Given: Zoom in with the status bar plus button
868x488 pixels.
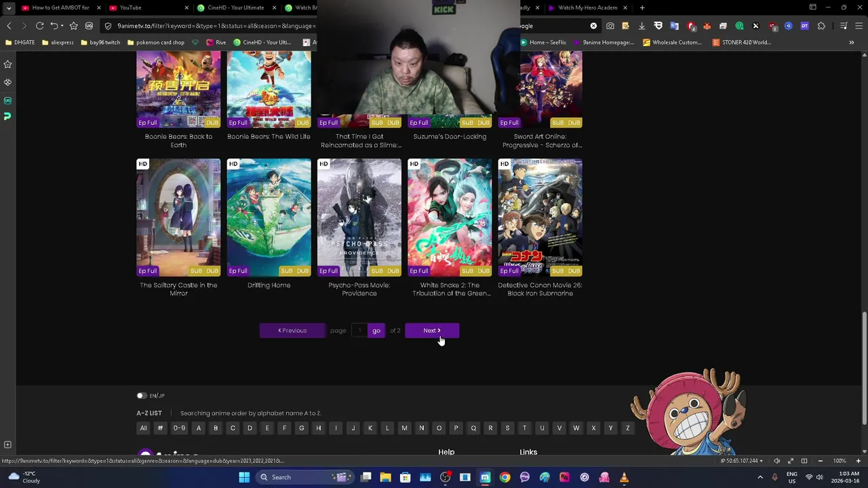Looking at the screenshot, I should point(858,461).
